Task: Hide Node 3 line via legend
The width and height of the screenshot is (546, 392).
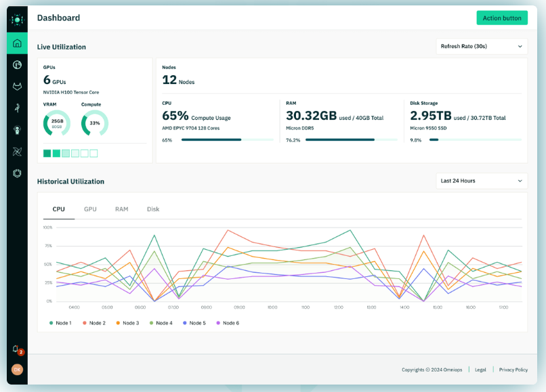Action: pyautogui.click(x=127, y=323)
